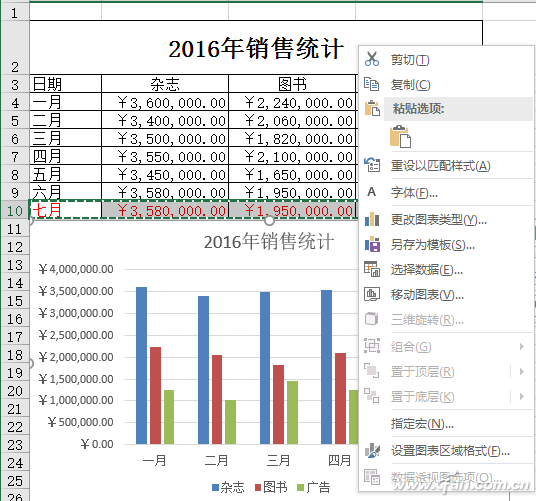The height and width of the screenshot is (501, 536).
Task: Click the blue 杂志 legend swatch
Action: 215,487
